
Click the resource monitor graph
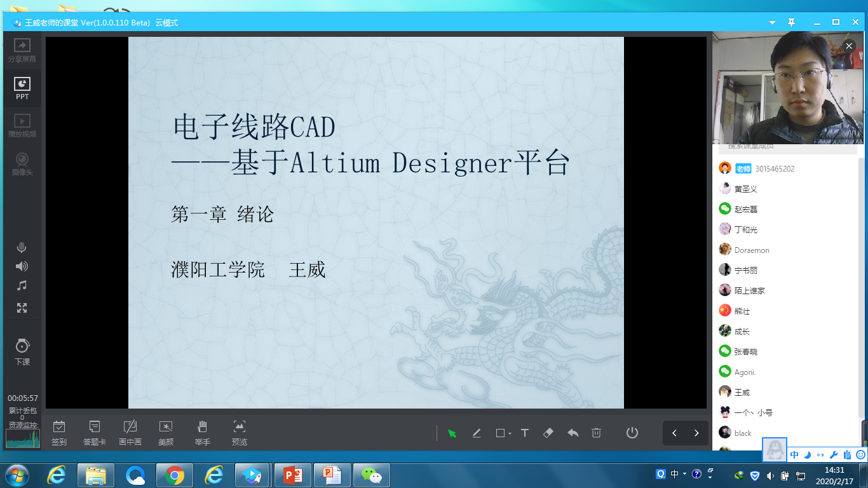click(x=23, y=438)
